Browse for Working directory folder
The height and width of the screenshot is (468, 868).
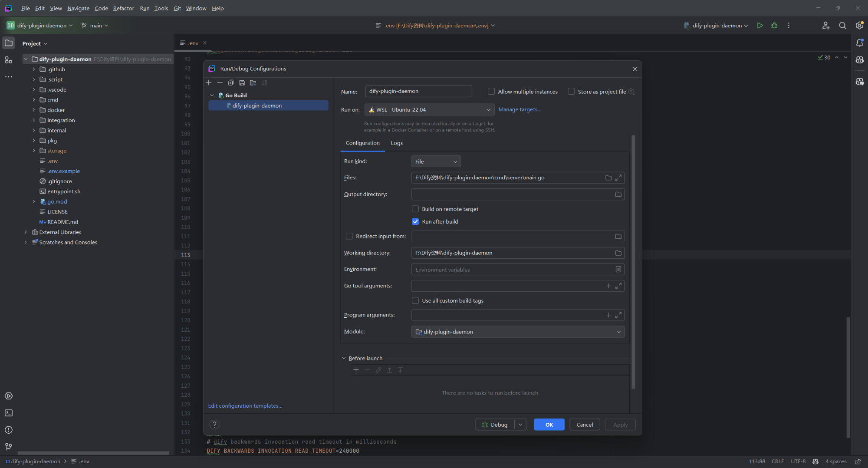tap(618, 253)
